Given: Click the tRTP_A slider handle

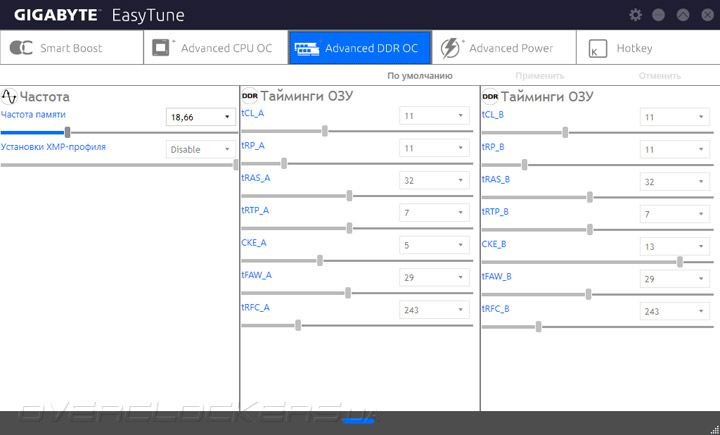Looking at the screenshot, I should 349,228.
